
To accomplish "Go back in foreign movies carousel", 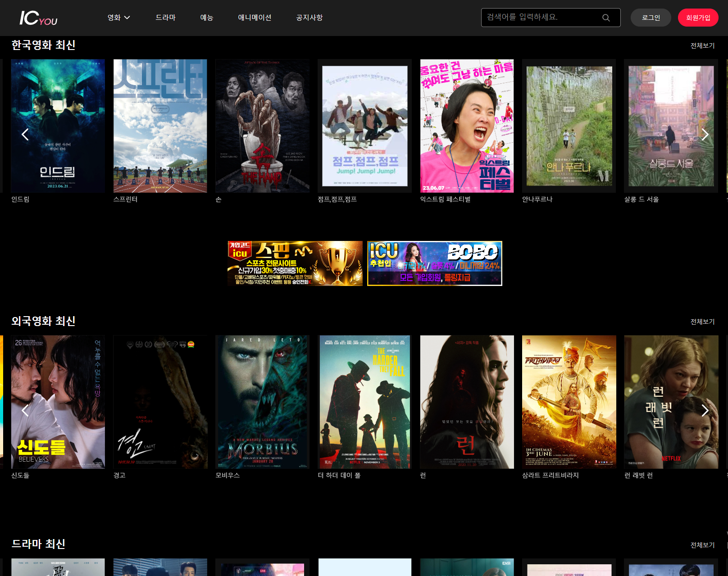I will [25, 410].
